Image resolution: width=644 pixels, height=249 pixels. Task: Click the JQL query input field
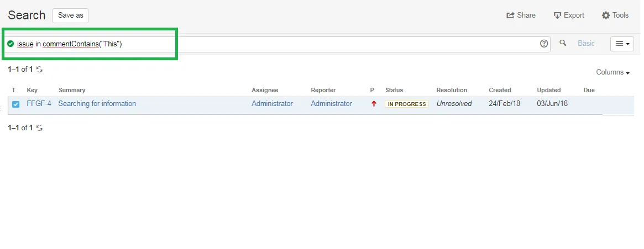[x=278, y=44]
